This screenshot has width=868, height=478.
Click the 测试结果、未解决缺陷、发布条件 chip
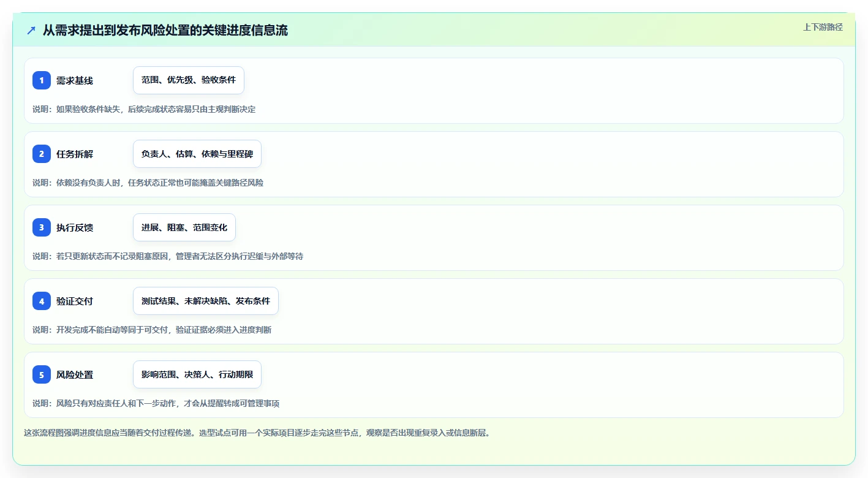click(x=206, y=301)
